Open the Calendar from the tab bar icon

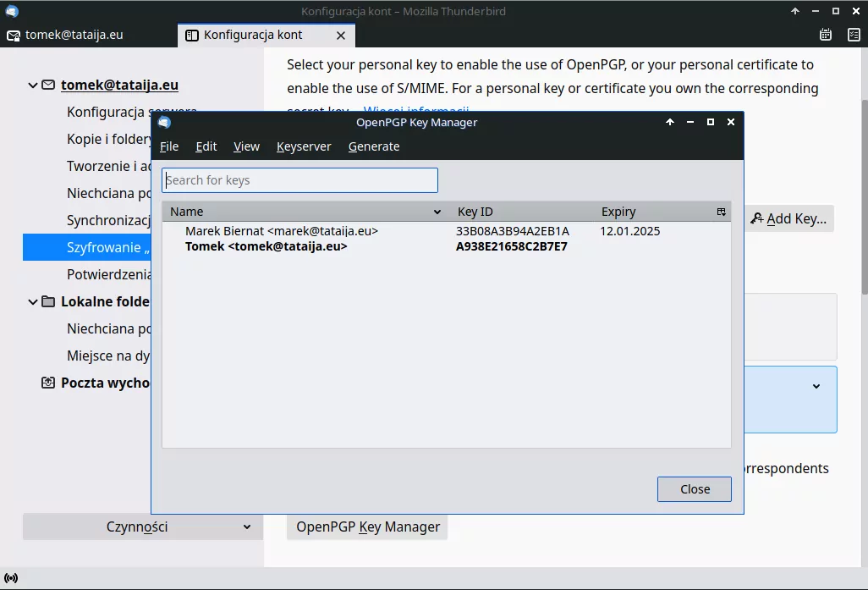click(x=826, y=35)
